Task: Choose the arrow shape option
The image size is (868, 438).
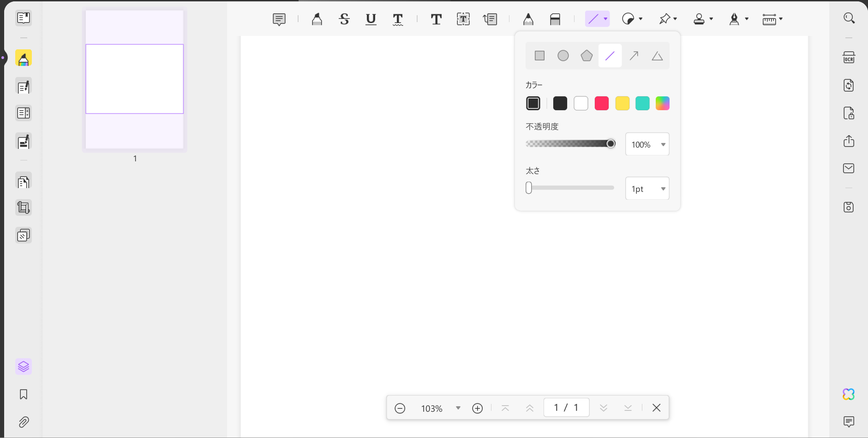Action: point(634,56)
